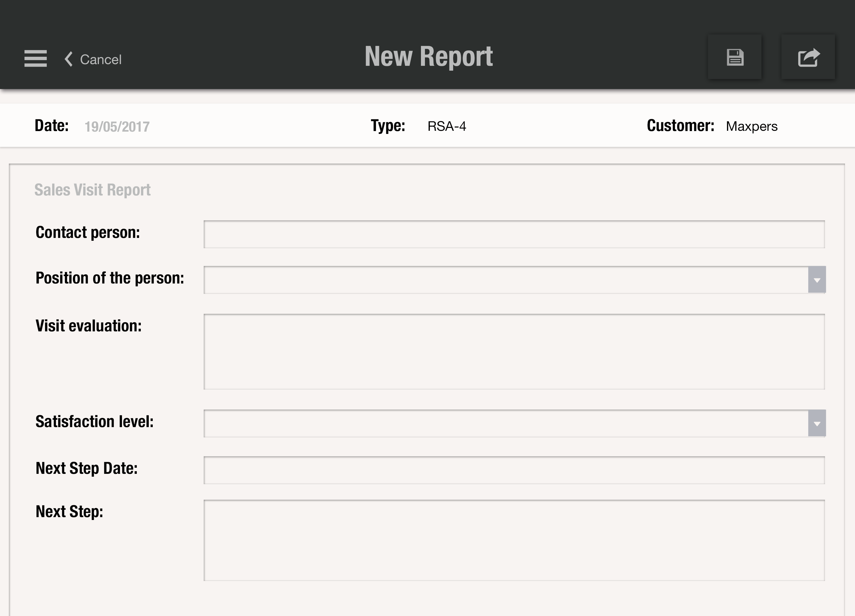This screenshot has height=616, width=855.
Task: Click the Visit evaluation text area
Action: 514,350
